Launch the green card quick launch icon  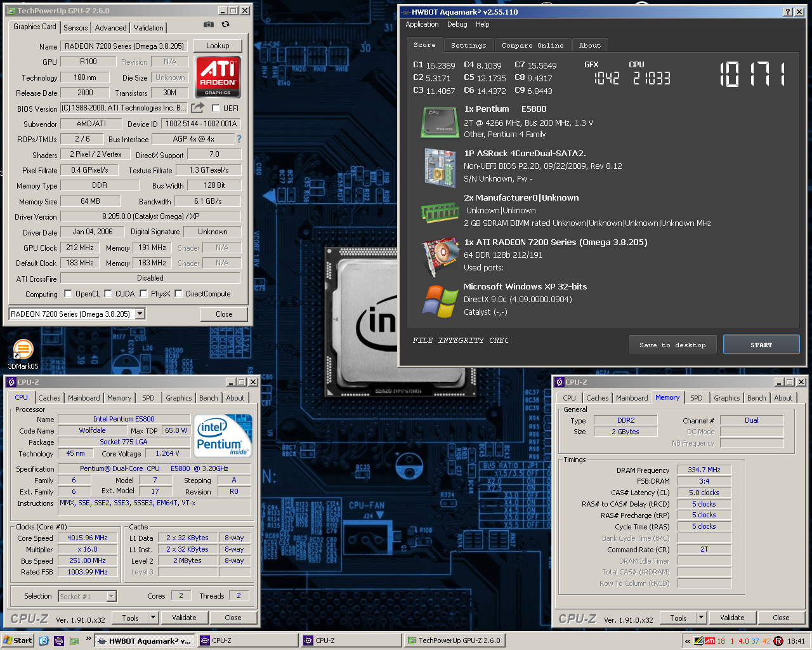point(74,640)
